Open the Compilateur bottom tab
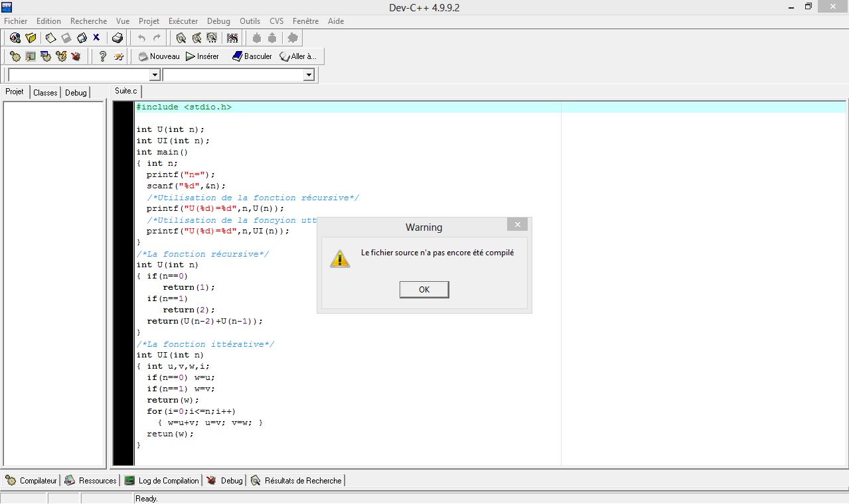The width and height of the screenshot is (849, 504). tap(31, 480)
